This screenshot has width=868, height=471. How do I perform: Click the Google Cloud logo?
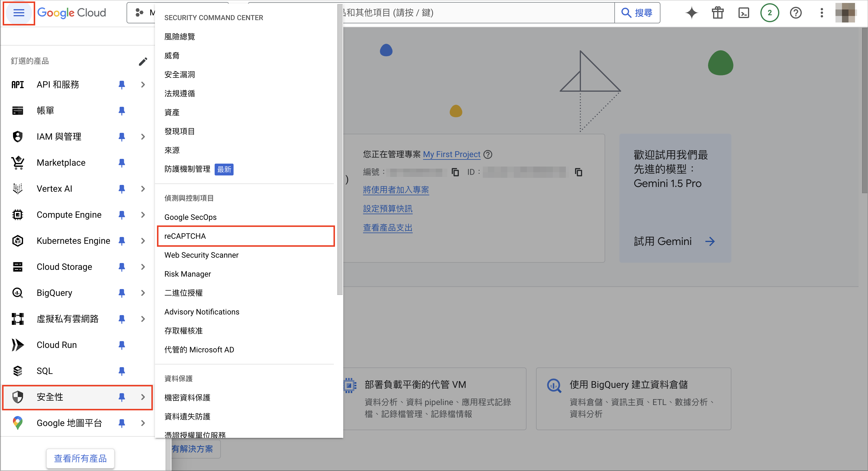pyautogui.click(x=72, y=13)
